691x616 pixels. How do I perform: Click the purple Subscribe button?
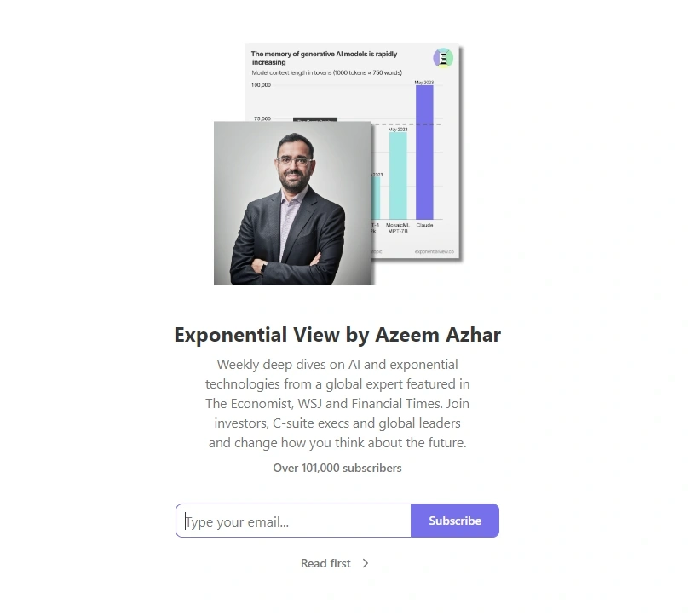click(x=454, y=521)
